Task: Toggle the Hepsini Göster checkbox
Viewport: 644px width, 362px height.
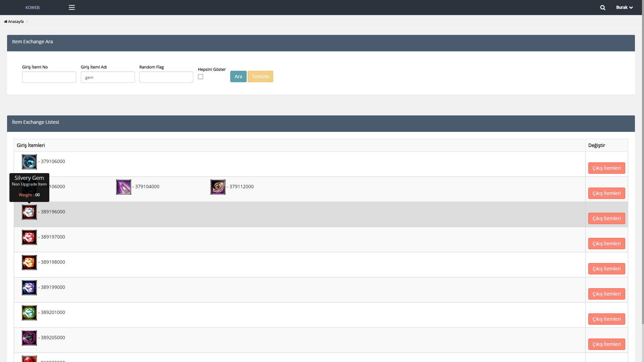Action: point(200,77)
